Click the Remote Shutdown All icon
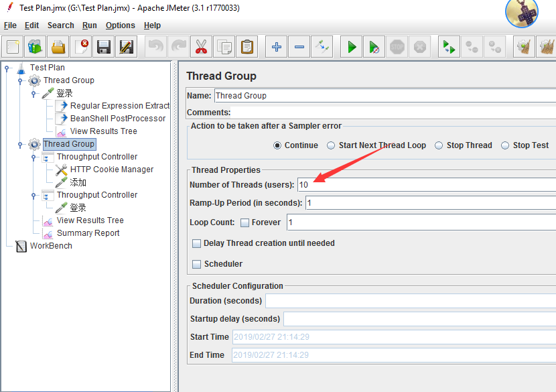Image resolution: width=556 pixels, height=392 pixels. click(494, 47)
